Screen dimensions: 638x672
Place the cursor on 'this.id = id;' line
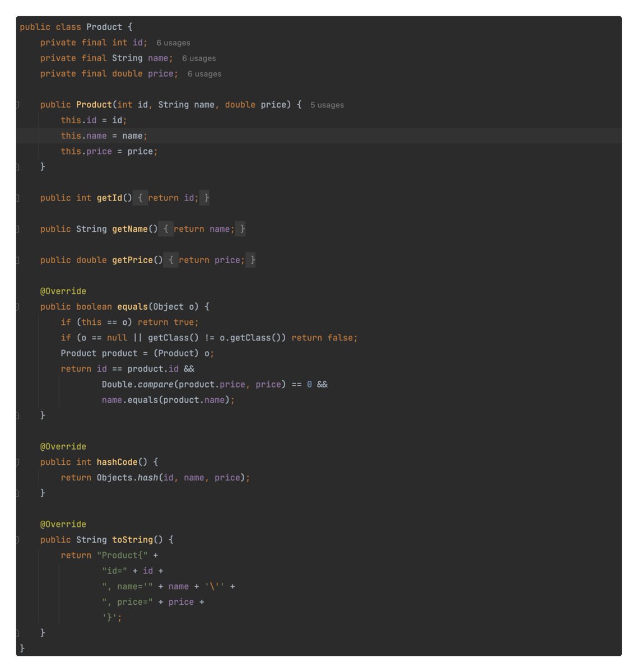pyautogui.click(x=94, y=120)
